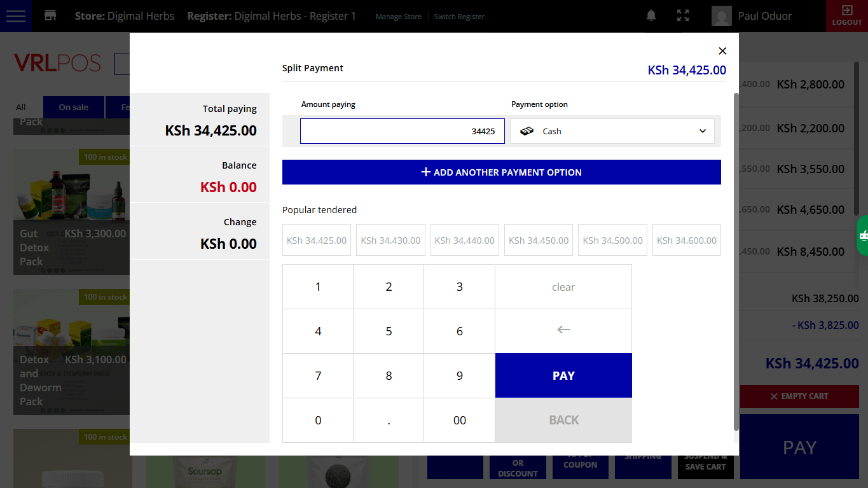Image resolution: width=868 pixels, height=488 pixels.
Task: Open the Payment option Cash dropdown
Action: pyautogui.click(x=612, y=131)
